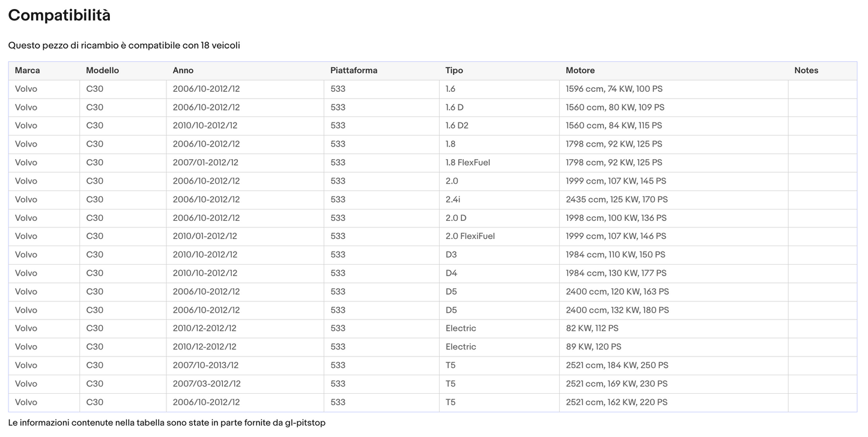Click the Piattaforma column header
Image resolution: width=868 pixels, height=437 pixels.
click(x=354, y=70)
